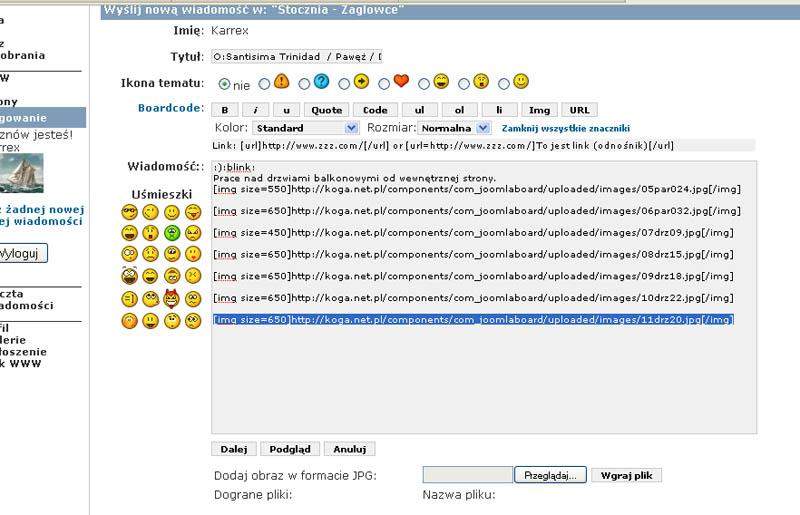Insert the tongue-out smiley

[x=193, y=211]
